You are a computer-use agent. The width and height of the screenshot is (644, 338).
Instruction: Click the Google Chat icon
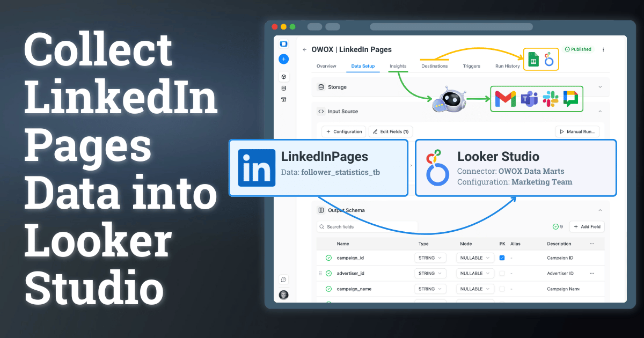pos(570,99)
